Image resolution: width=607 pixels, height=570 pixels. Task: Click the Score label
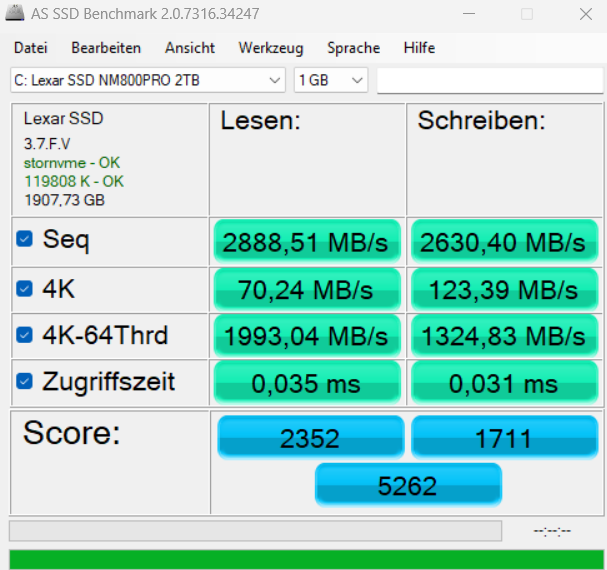click(72, 433)
